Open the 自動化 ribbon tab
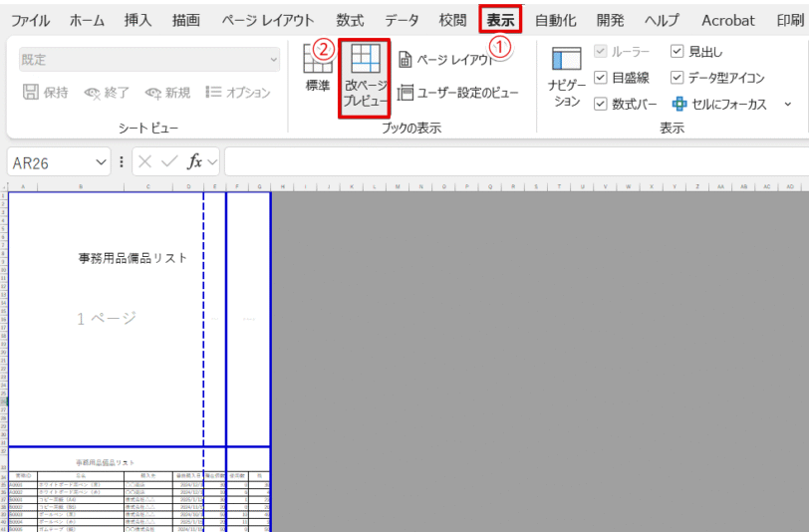This screenshot has height=532, width=809. 555,21
